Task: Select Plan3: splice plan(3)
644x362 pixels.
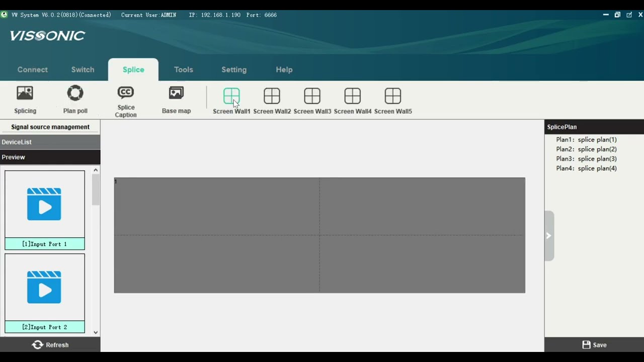Action: pos(586,159)
